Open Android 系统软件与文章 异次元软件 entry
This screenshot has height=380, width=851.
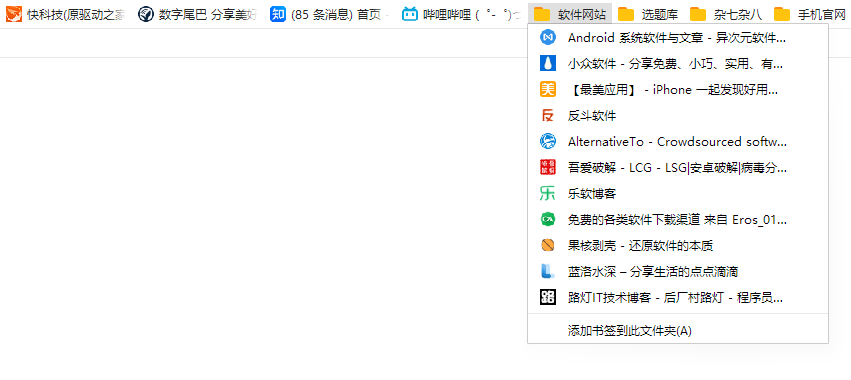point(678,37)
